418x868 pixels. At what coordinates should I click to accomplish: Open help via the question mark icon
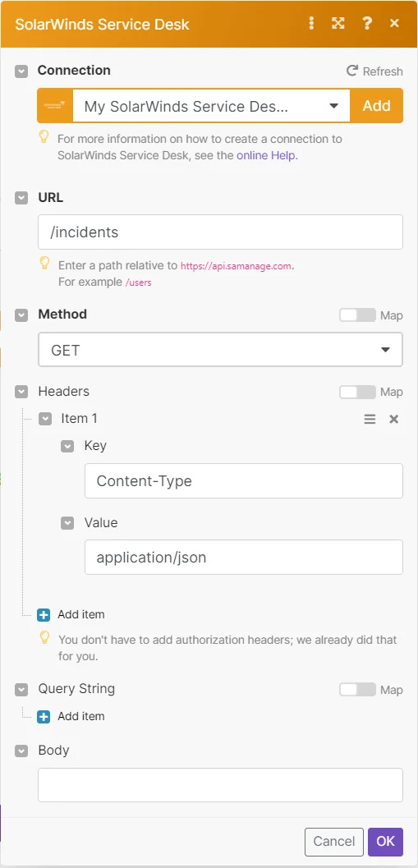point(366,23)
